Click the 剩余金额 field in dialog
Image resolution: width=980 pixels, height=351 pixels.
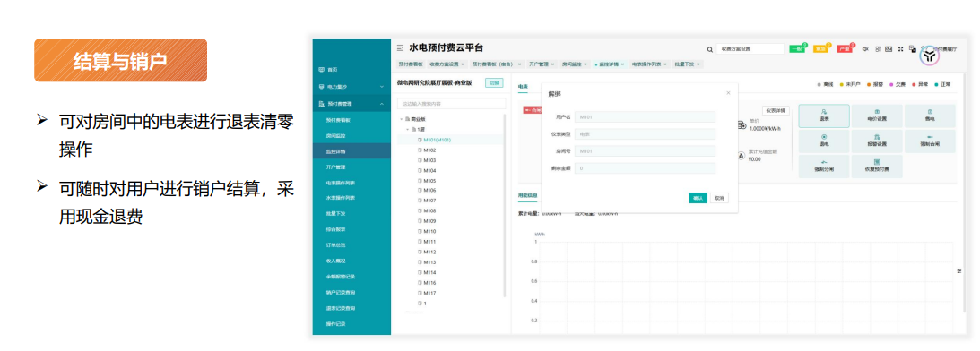[645, 168]
